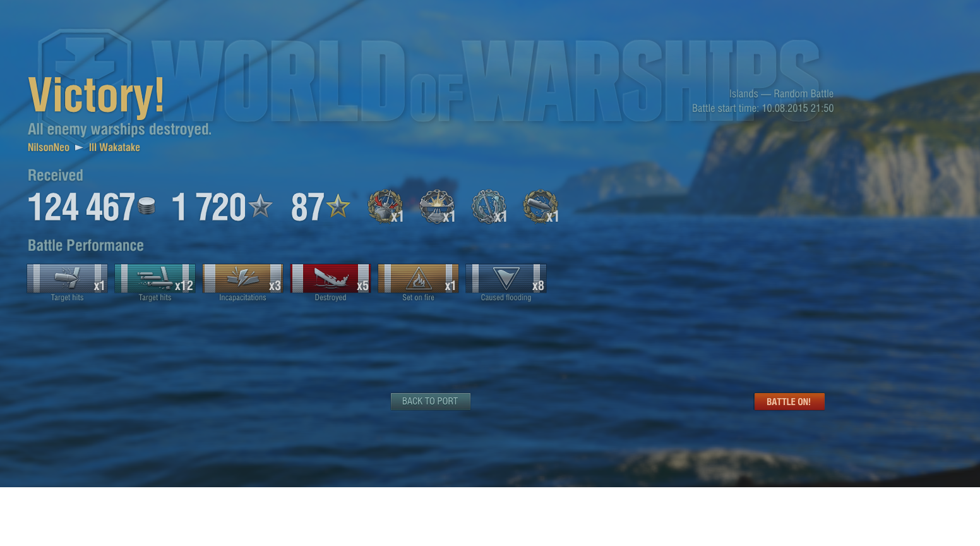Click the shell Target hits ribbon x1
Viewport: 980px width, 546px height.
click(68, 278)
